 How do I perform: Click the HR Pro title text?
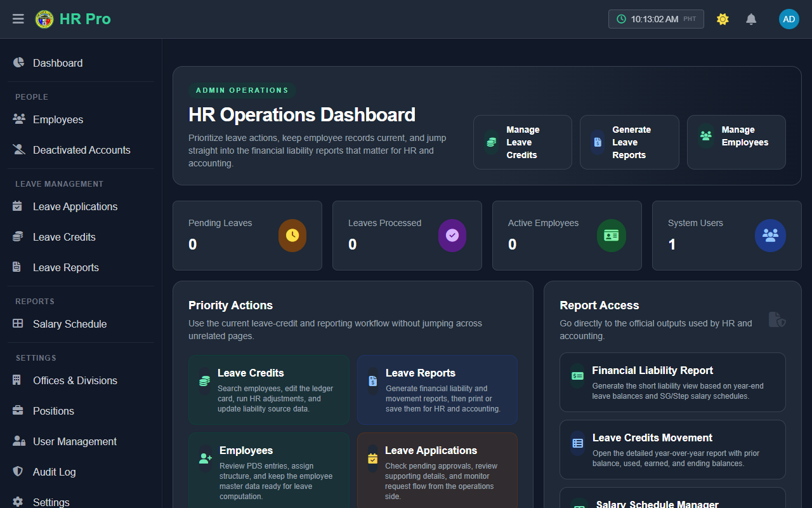(x=85, y=19)
